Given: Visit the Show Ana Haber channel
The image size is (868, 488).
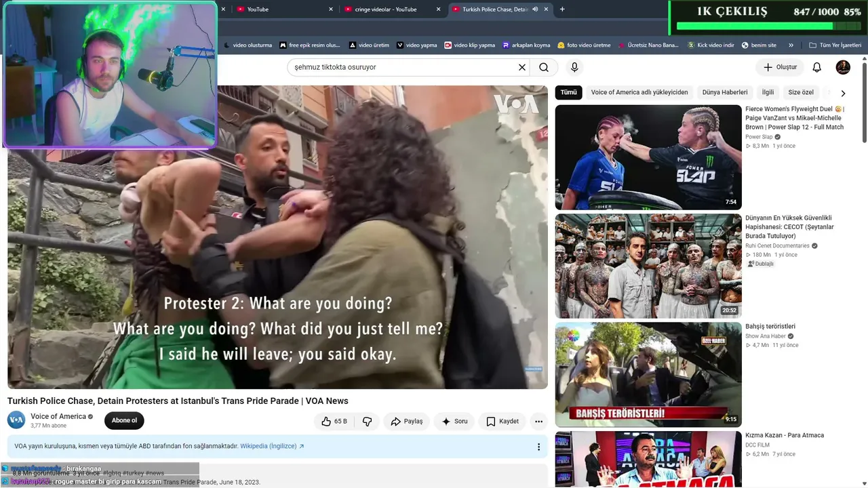Looking at the screenshot, I should (766, 336).
